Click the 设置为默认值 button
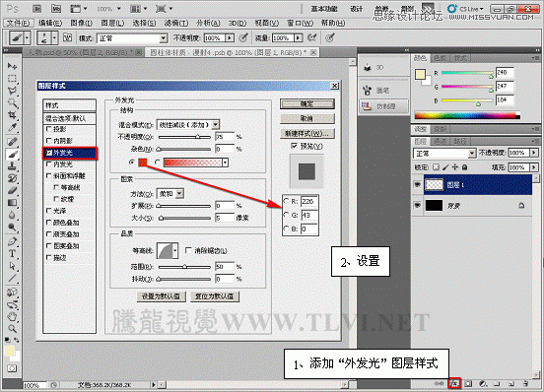The image size is (544, 392). (x=161, y=296)
